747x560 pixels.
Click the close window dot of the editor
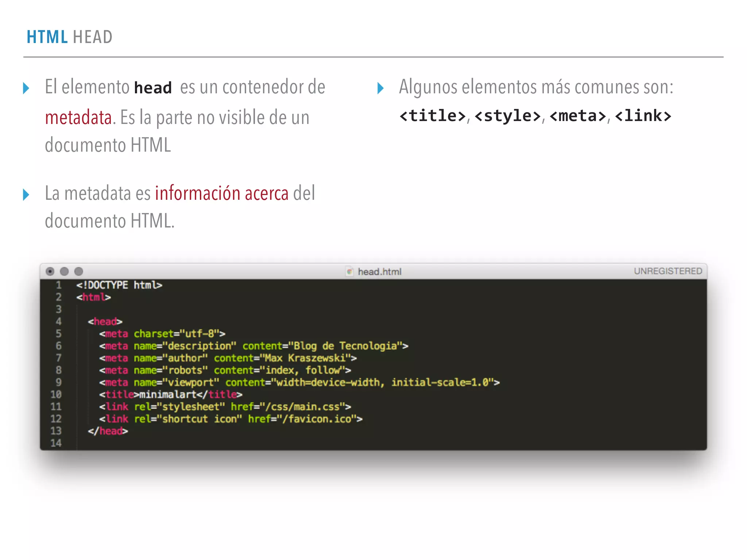50,271
